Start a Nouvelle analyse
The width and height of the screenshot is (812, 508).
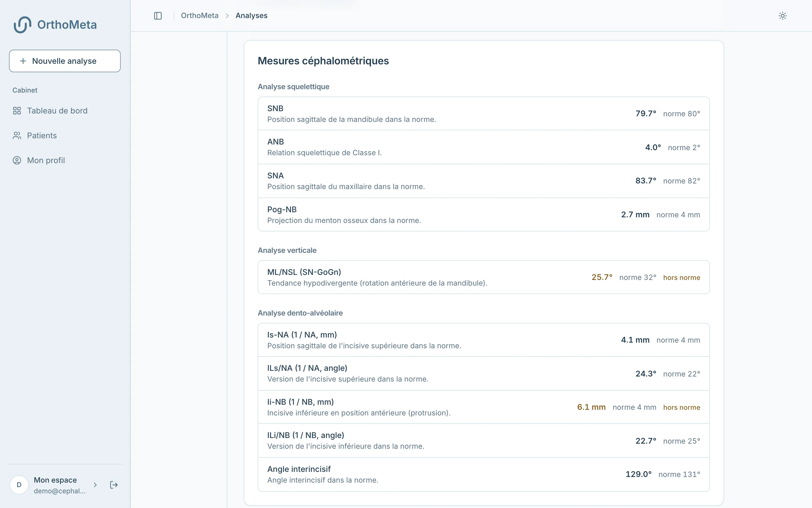[65, 61]
